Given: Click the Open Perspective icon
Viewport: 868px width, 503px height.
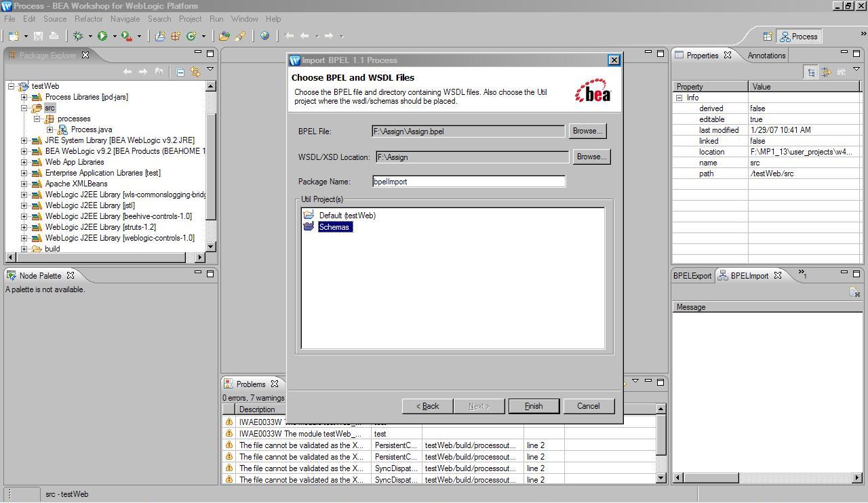Looking at the screenshot, I should click(x=768, y=37).
